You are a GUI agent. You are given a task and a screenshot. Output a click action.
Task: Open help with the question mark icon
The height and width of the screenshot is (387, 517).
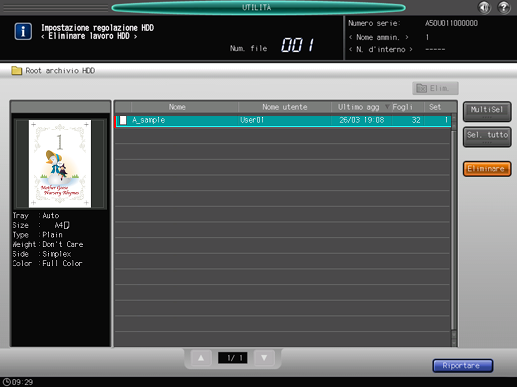coord(504,7)
